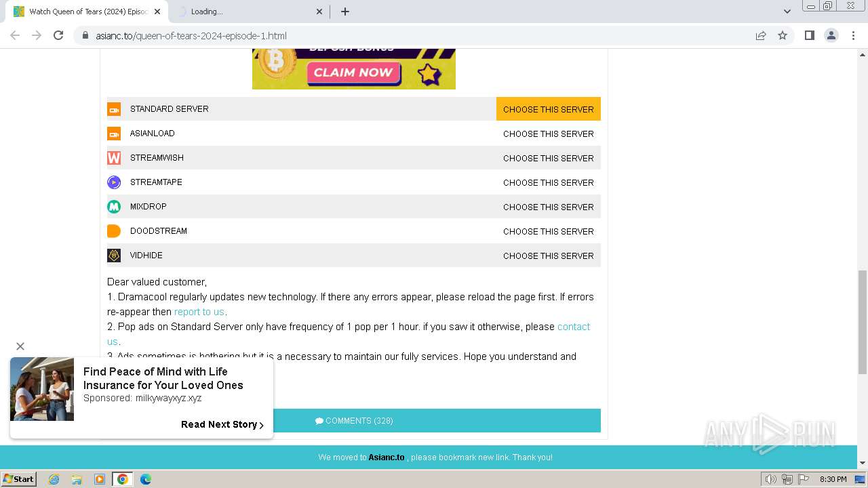The width and height of the screenshot is (868, 488).
Task: Open the Windows Start menu
Action: (x=19, y=479)
